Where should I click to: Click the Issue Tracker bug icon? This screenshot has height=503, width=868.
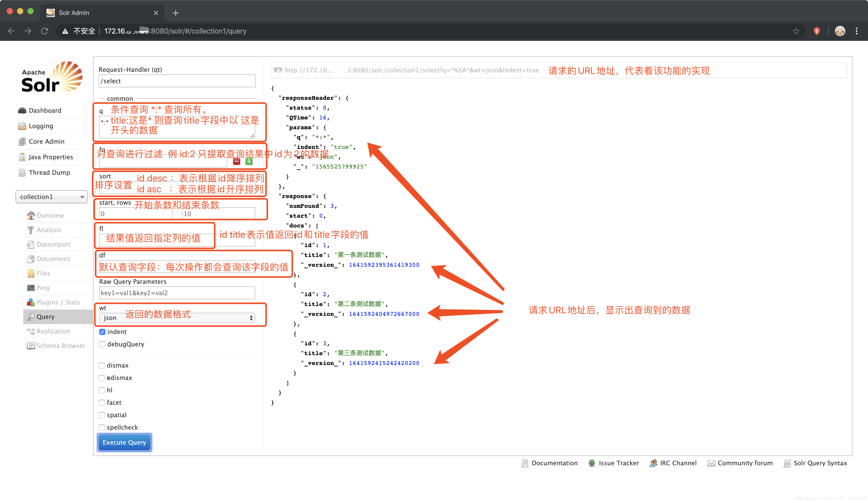click(592, 463)
